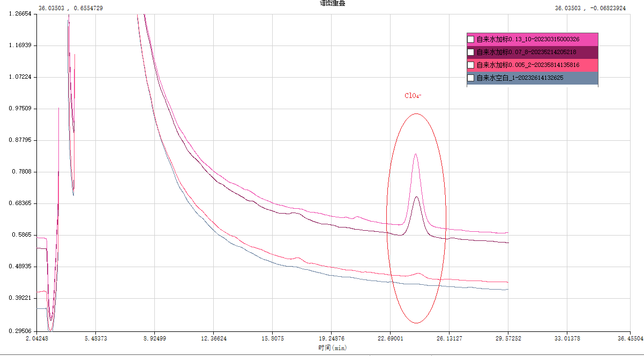Select legend label text 自来水加标0.13_10-20230315000326
The image size is (644, 356).
(x=528, y=39)
